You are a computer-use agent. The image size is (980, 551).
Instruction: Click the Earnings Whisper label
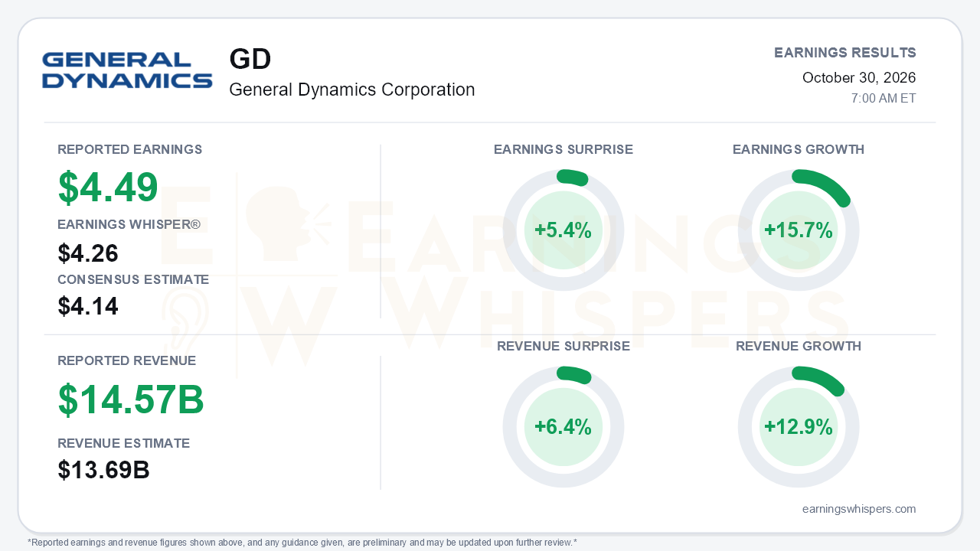pos(129,224)
